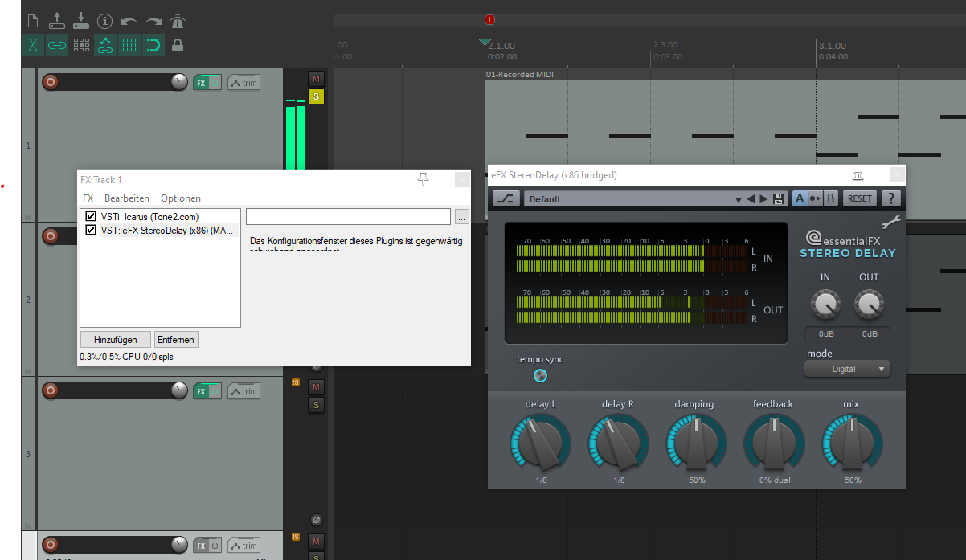Pin the FX:Track 1 window
966x560 pixels.
(424, 179)
